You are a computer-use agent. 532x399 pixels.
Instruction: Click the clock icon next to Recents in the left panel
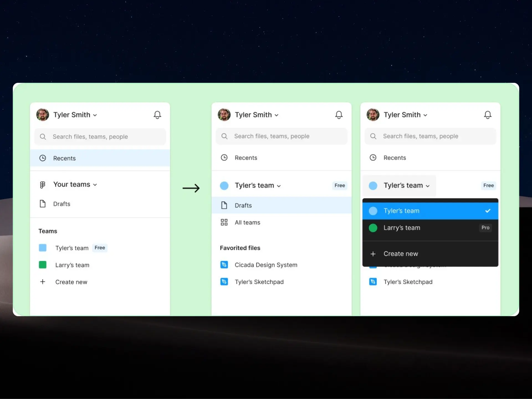pyautogui.click(x=43, y=158)
